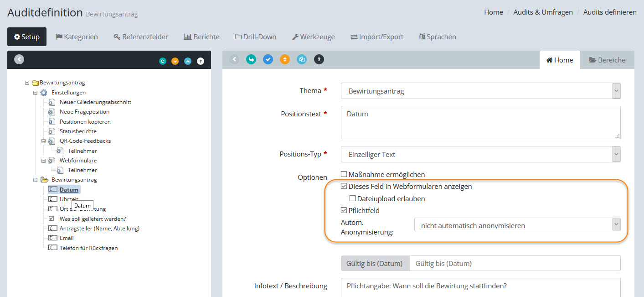Click the blue collapse-all arrow in tree header
The image size is (644, 297).
tap(188, 61)
